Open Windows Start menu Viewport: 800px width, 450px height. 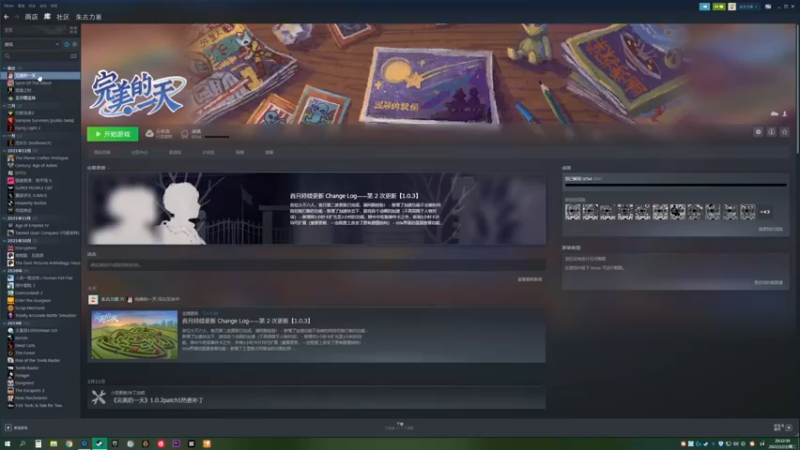click(x=7, y=444)
